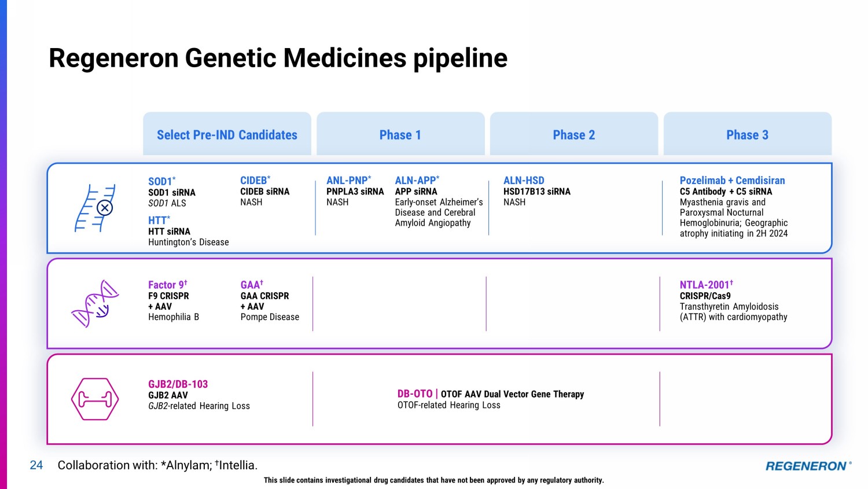Click the Regeneron logo
This screenshot has width=868, height=489.
point(808,466)
